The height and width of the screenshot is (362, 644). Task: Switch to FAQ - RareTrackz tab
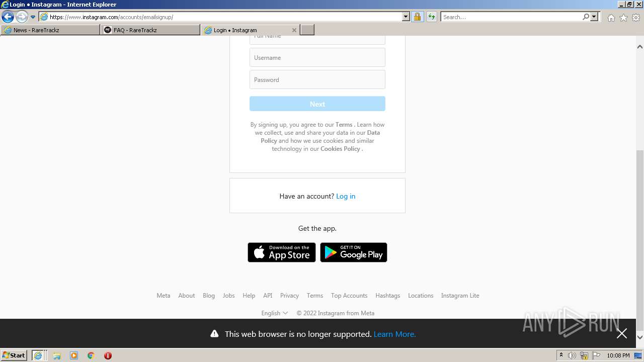coord(150,30)
